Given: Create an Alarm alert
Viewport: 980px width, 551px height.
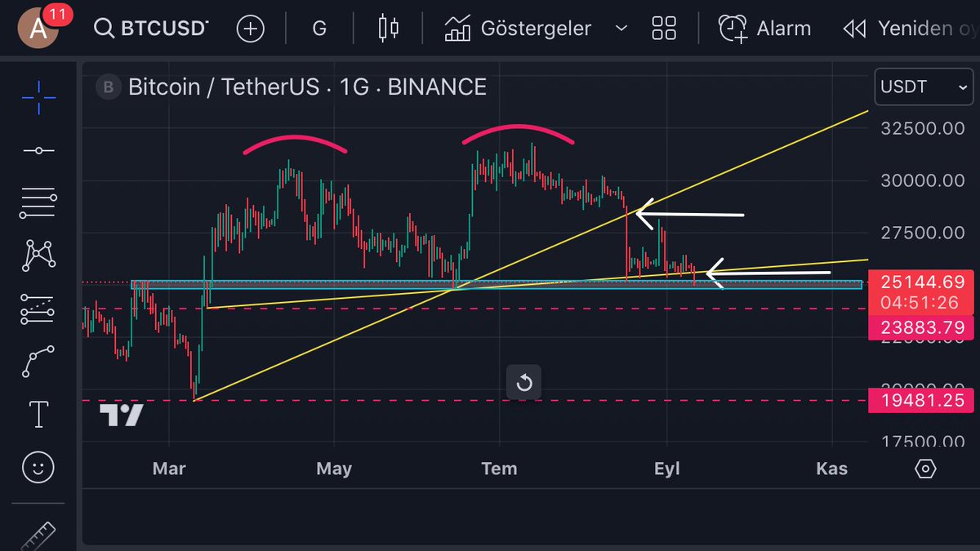Looking at the screenshot, I should tap(764, 29).
